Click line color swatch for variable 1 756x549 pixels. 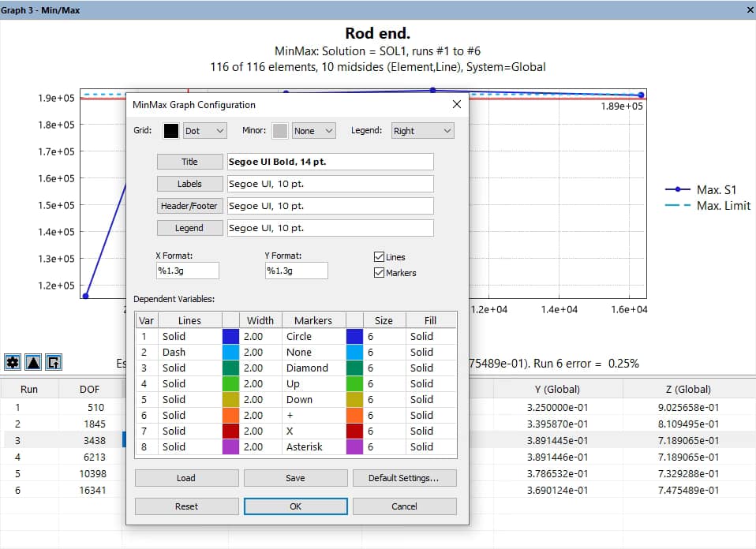pyautogui.click(x=230, y=336)
